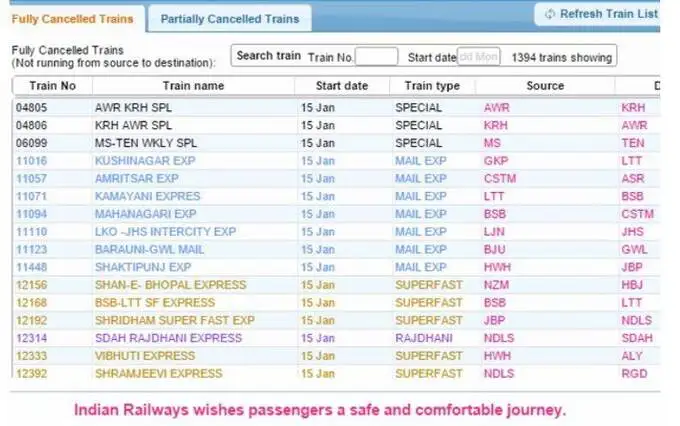Select the KUSHINAGAR EXP train row
Screen dimensions: 680x426
pyautogui.click(x=144, y=161)
